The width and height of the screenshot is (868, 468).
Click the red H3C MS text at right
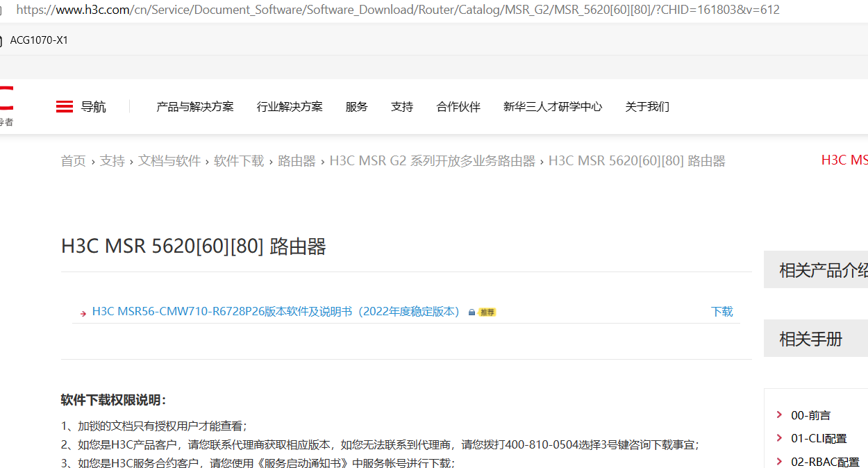844,160
